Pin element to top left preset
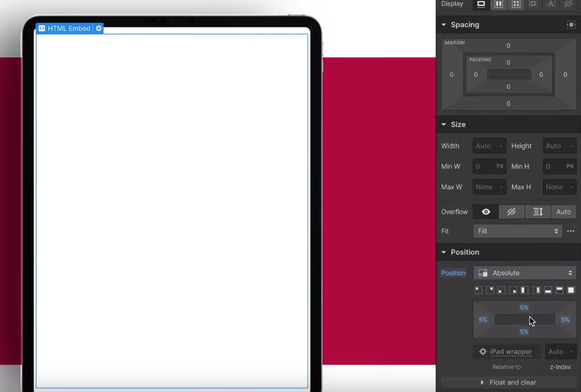This screenshot has width=581, height=392. tap(479, 290)
